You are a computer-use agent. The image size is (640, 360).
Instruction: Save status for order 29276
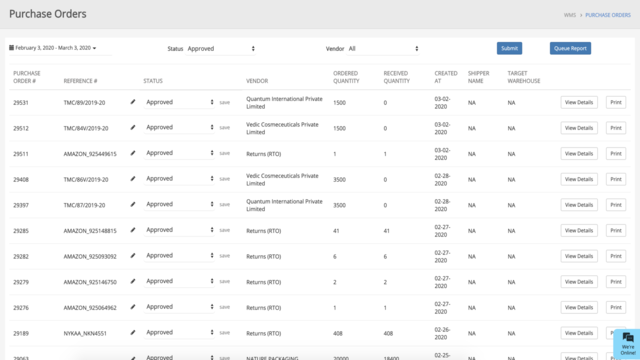(x=224, y=307)
